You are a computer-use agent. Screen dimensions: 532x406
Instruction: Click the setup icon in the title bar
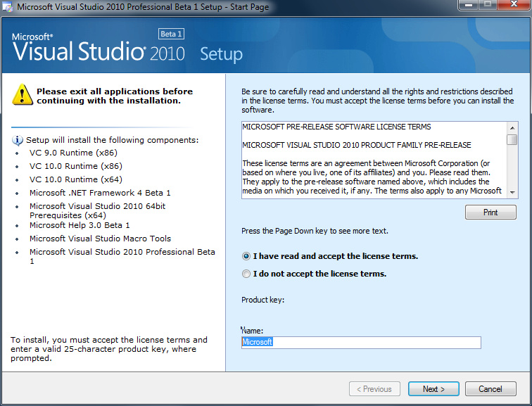(x=8, y=7)
